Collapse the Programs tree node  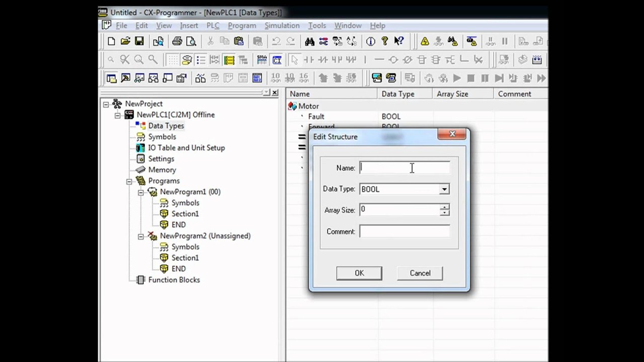click(129, 181)
